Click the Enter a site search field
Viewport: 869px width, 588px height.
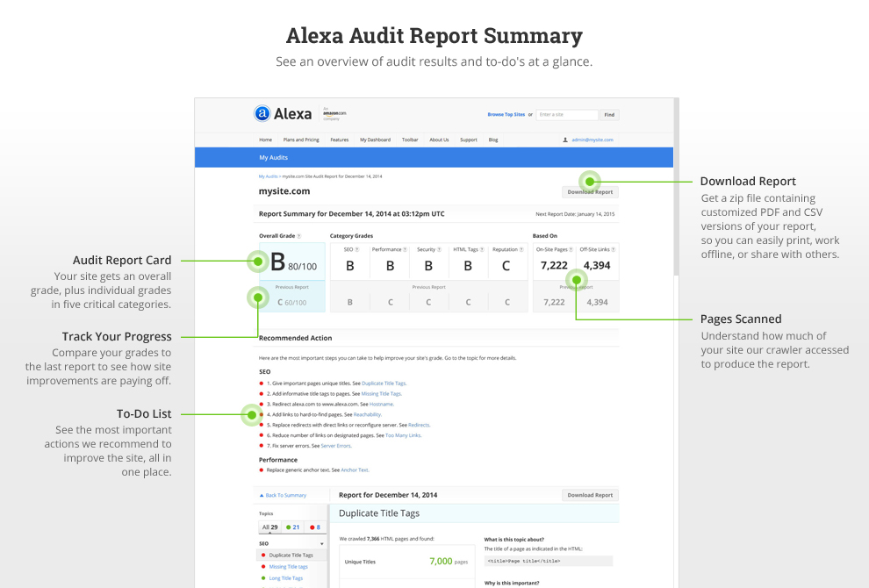click(567, 115)
